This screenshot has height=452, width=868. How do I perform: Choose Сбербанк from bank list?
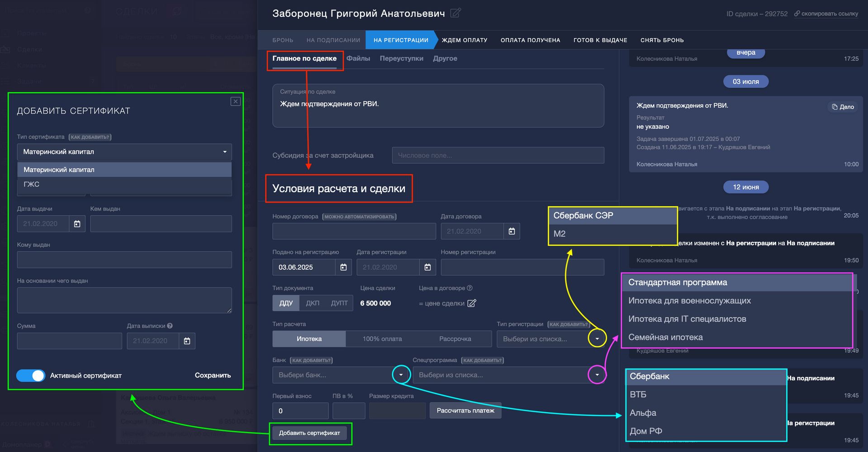coord(706,377)
